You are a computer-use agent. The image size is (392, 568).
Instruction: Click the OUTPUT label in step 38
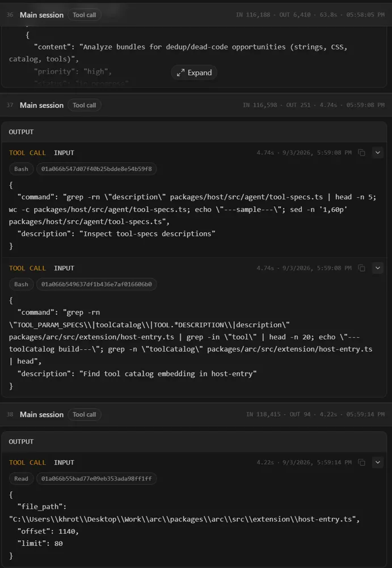pyautogui.click(x=21, y=441)
